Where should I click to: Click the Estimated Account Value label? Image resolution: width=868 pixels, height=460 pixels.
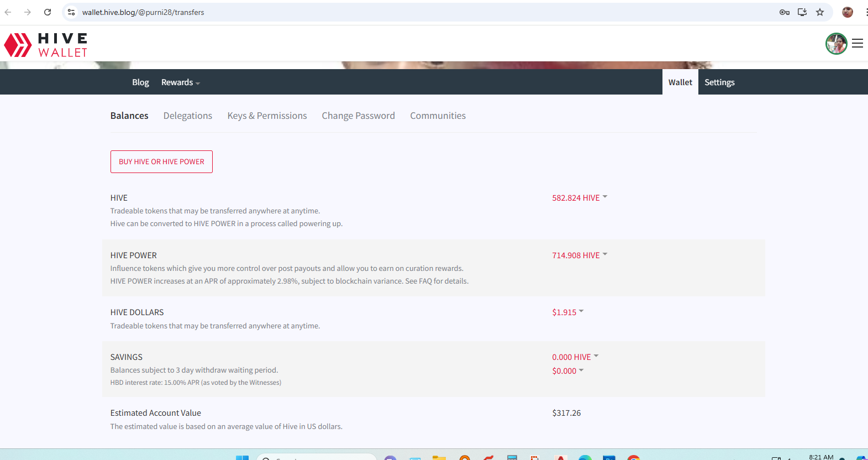tap(155, 413)
